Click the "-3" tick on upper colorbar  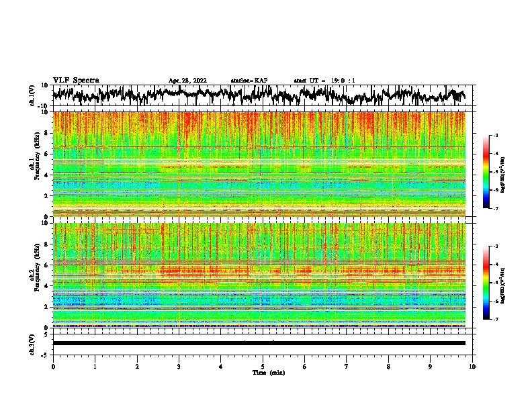pos(495,135)
